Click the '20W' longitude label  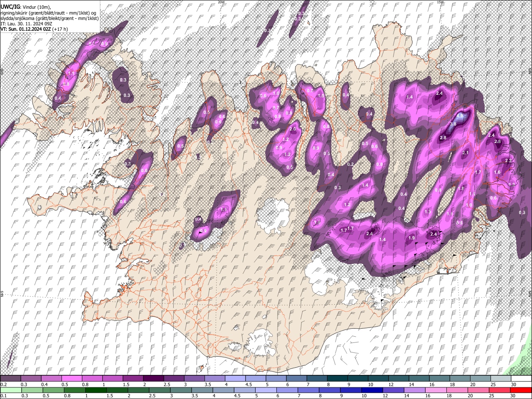(x=221, y=2)
